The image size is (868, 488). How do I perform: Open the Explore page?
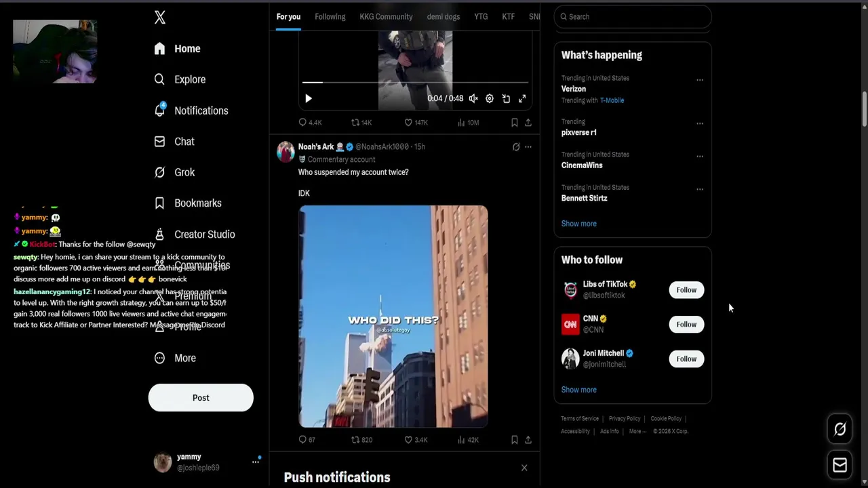[x=180, y=79]
